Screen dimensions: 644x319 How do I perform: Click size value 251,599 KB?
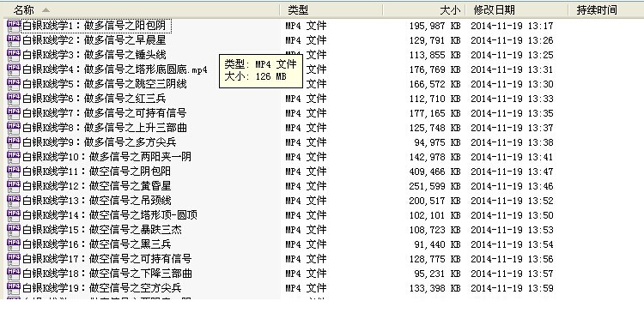coord(435,187)
